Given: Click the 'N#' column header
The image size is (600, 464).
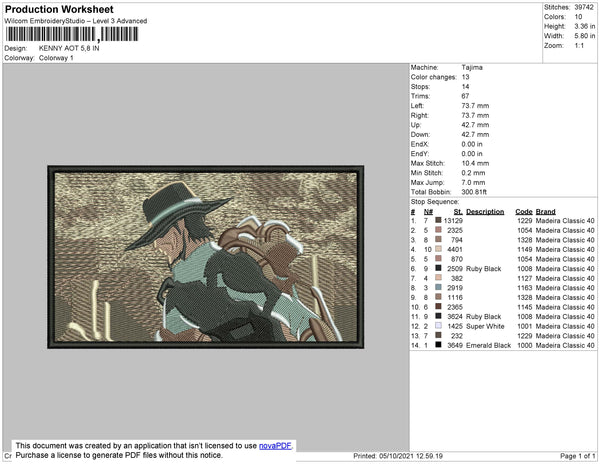Looking at the screenshot, I should coord(428,212).
